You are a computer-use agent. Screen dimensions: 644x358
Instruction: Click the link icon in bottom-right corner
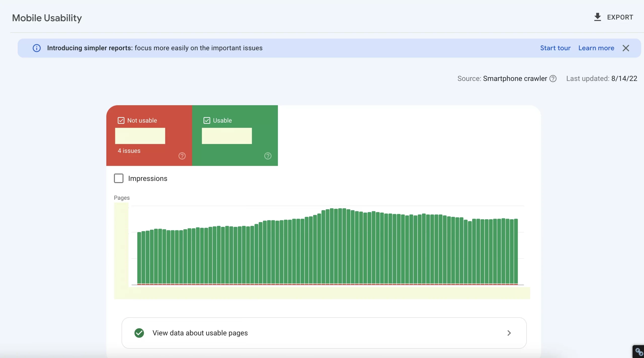(639, 352)
